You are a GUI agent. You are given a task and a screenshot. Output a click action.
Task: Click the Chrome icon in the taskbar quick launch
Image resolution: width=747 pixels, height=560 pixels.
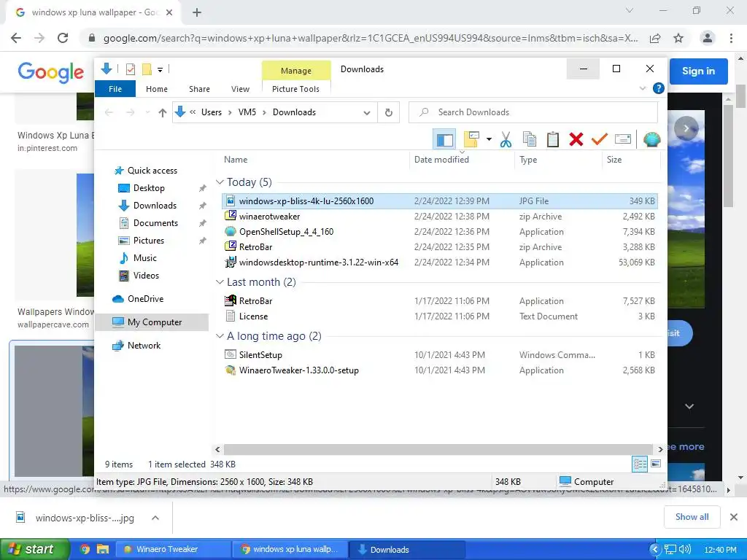(85, 549)
